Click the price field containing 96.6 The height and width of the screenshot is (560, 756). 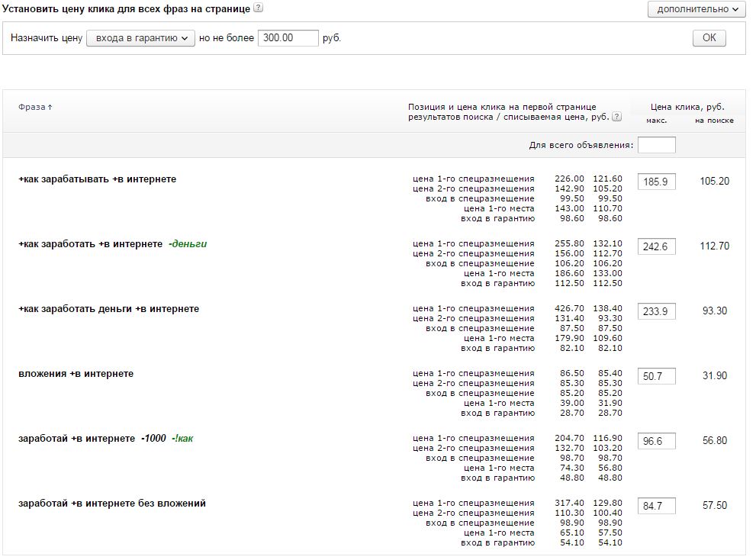click(656, 441)
